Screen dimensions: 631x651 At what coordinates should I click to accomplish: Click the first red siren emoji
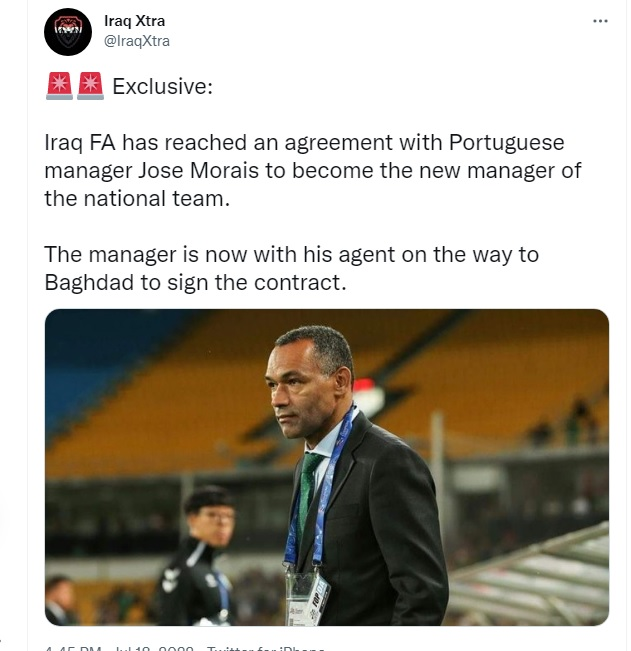click(x=59, y=86)
